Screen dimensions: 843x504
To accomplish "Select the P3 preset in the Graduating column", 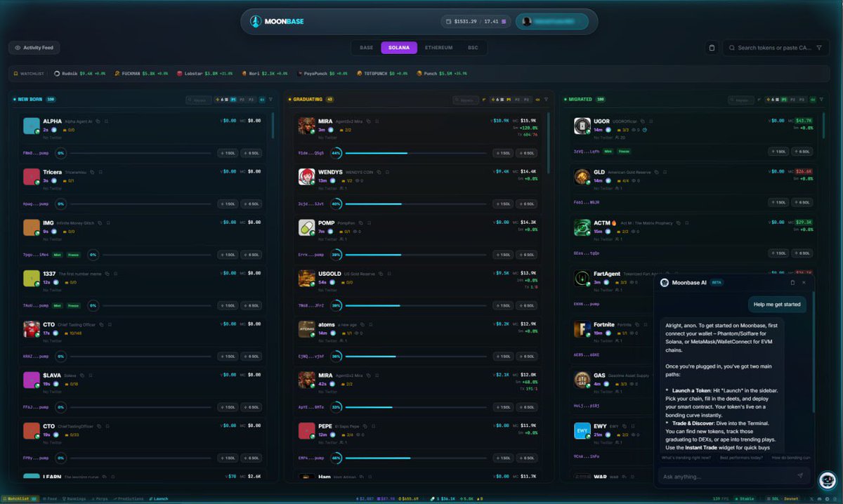I will (x=527, y=100).
